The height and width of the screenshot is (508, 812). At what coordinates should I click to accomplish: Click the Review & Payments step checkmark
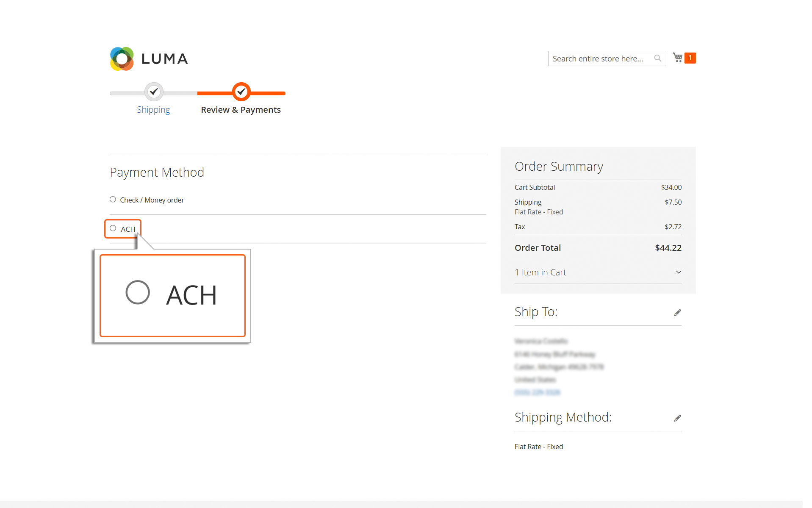tap(241, 92)
